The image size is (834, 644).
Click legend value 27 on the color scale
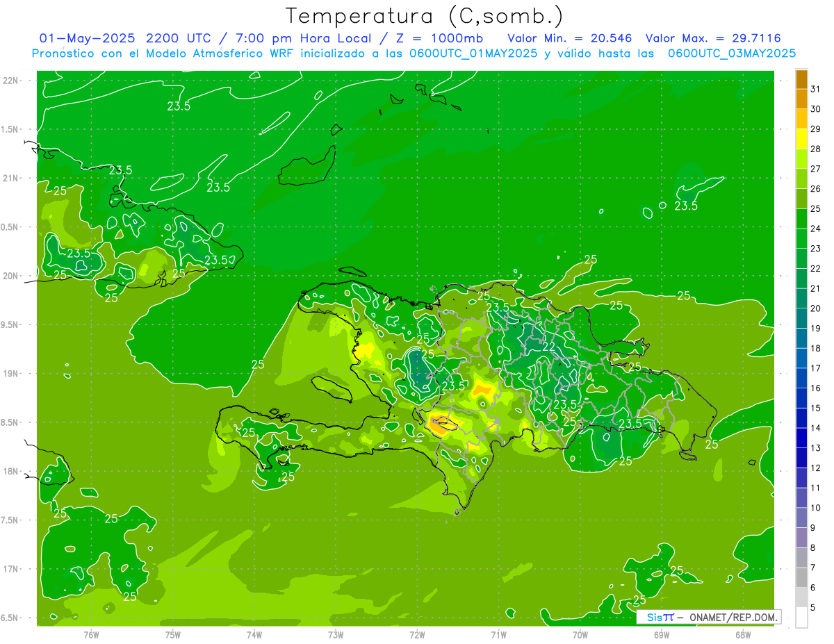(815, 169)
